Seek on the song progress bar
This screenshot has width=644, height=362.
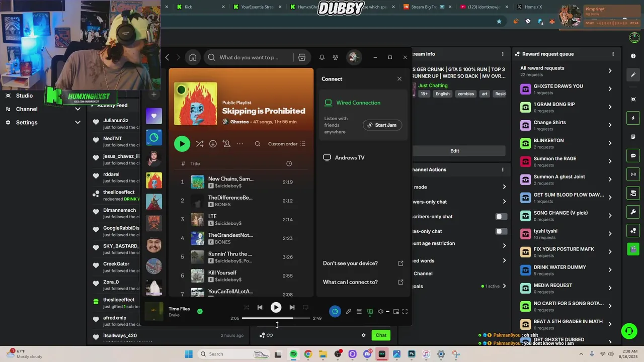(x=276, y=318)
